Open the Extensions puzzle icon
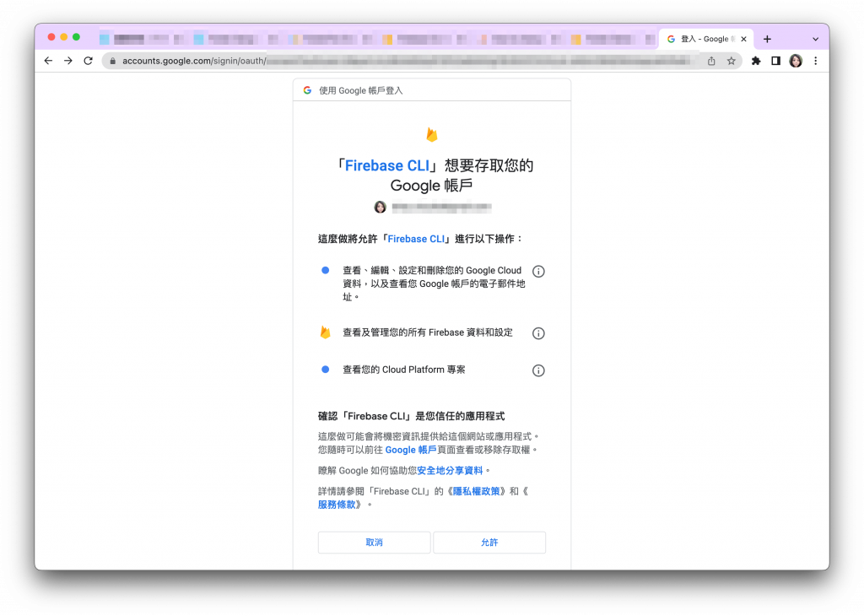 [x=756, y=61]
